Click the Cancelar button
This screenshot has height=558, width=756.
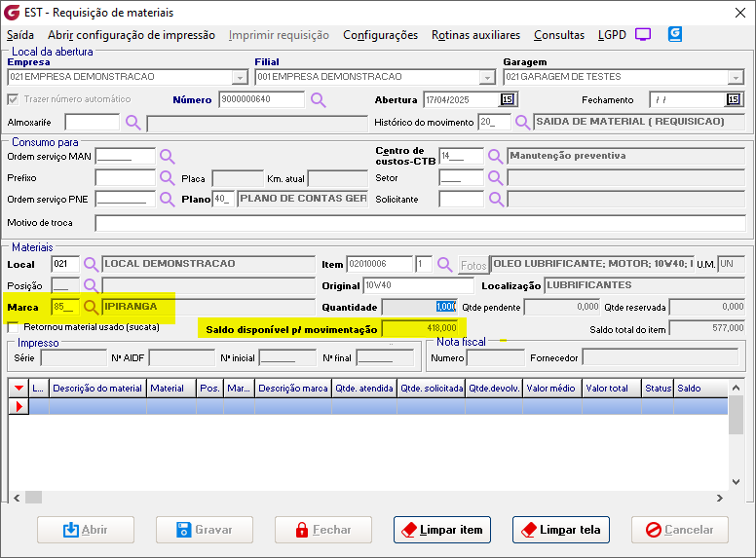(680, 530)
